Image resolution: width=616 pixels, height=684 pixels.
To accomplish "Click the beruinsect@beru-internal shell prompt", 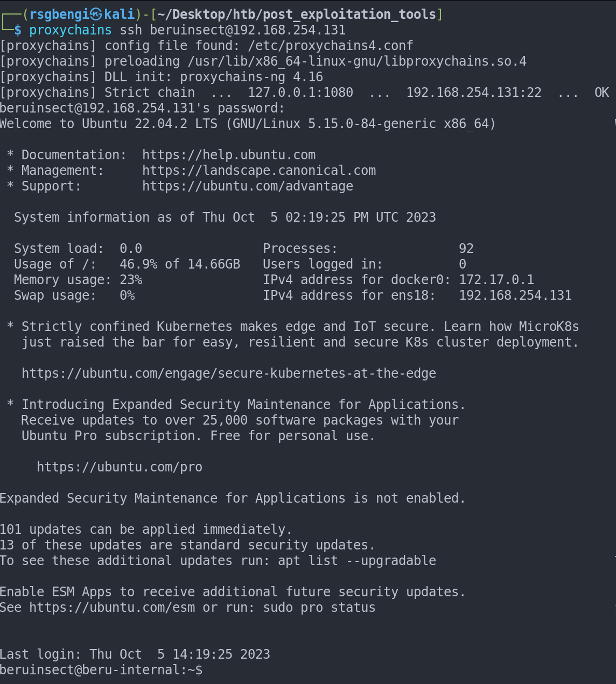I will point(101,670).
